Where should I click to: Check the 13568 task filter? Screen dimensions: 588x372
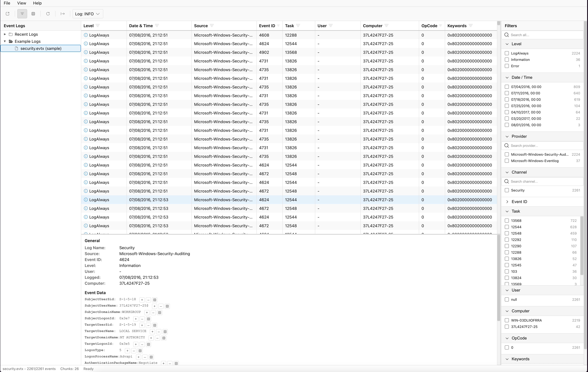pyautogui.click(x=507, y=221)
